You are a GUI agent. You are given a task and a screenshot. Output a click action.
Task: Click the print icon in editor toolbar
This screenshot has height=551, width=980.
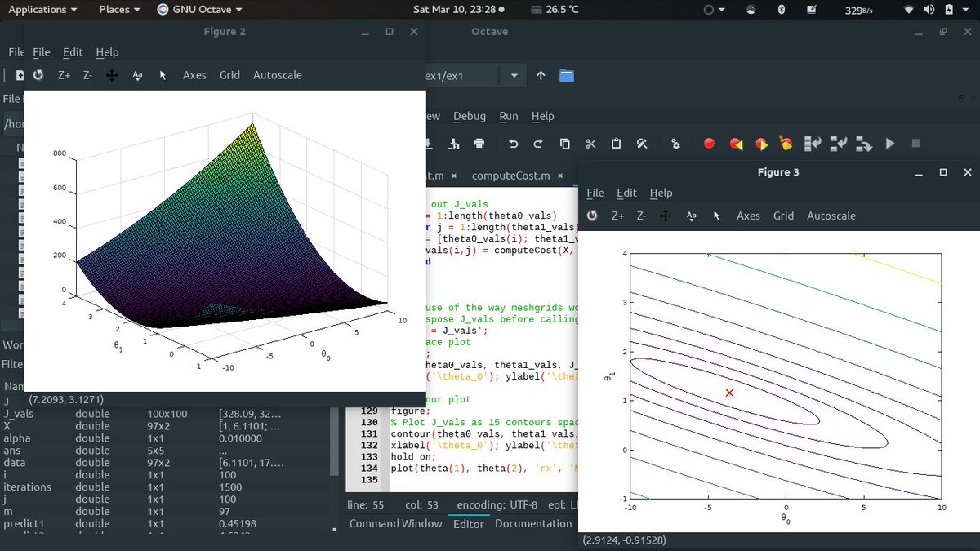click(479, 144)
